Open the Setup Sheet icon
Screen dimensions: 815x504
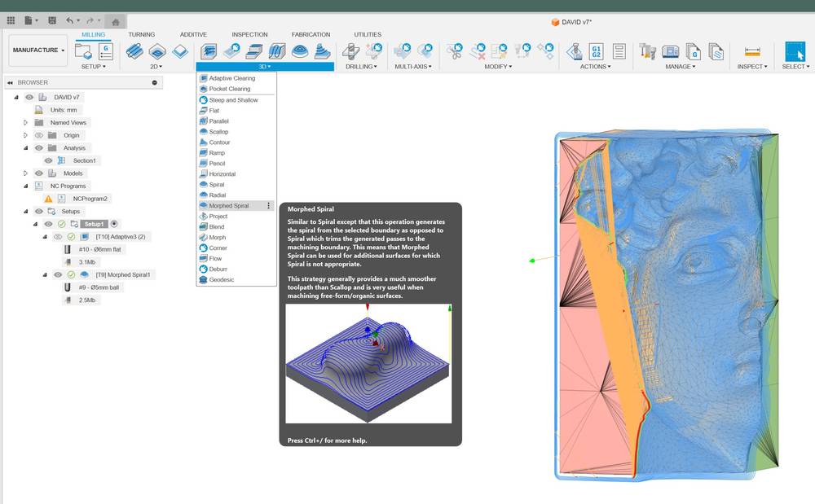(619, 51)
